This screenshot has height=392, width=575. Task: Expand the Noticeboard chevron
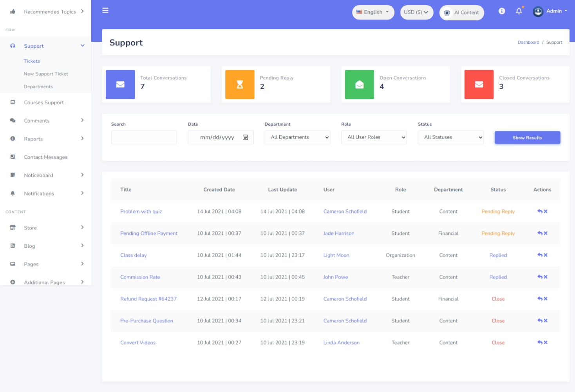(82, 175)
